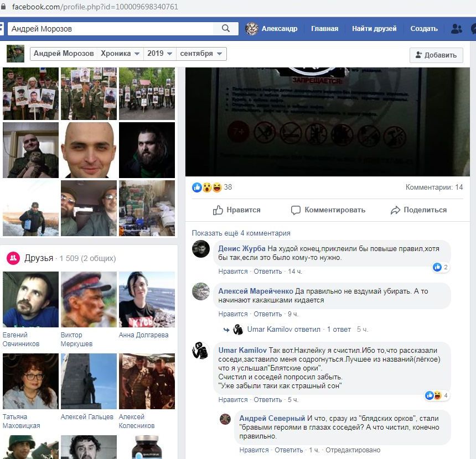476x459 pixels.
Task: Click the pink Друзья section icon
Action: 13,258
